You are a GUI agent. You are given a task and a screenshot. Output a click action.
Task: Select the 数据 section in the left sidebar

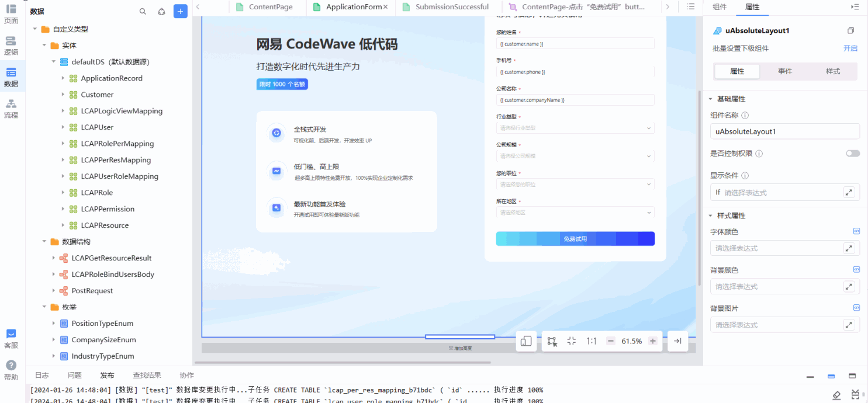coord(11,77)
